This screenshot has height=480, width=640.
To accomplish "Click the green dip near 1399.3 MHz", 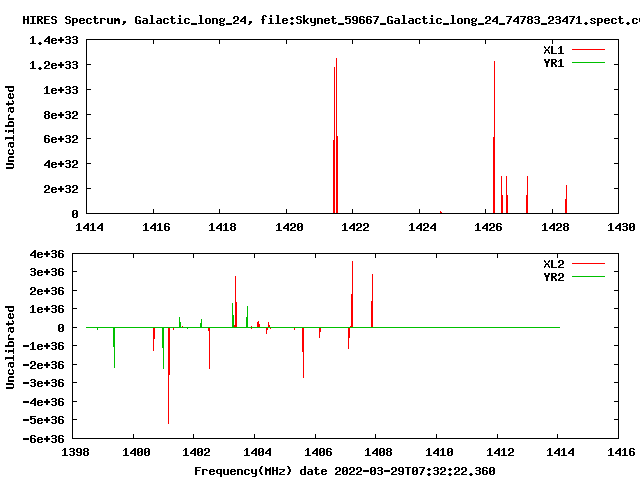I will coord(114,347).
